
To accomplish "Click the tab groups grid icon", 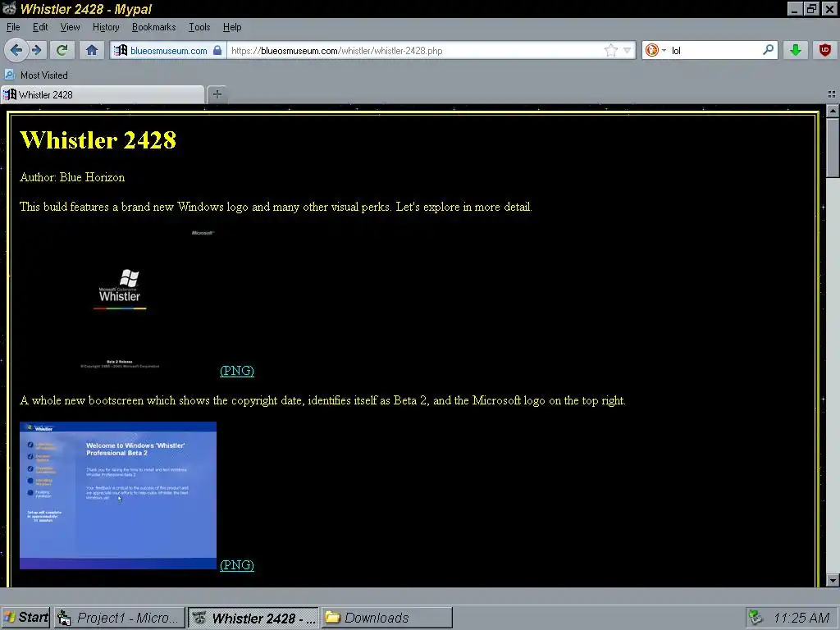I will tap(832, 94).
